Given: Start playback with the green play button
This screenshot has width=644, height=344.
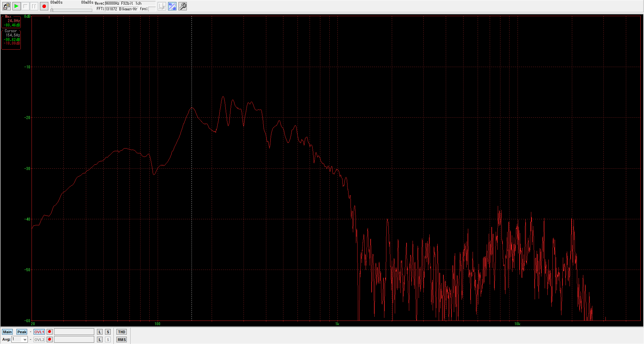Looking at the screenshot, I should (x=16, y=6).
